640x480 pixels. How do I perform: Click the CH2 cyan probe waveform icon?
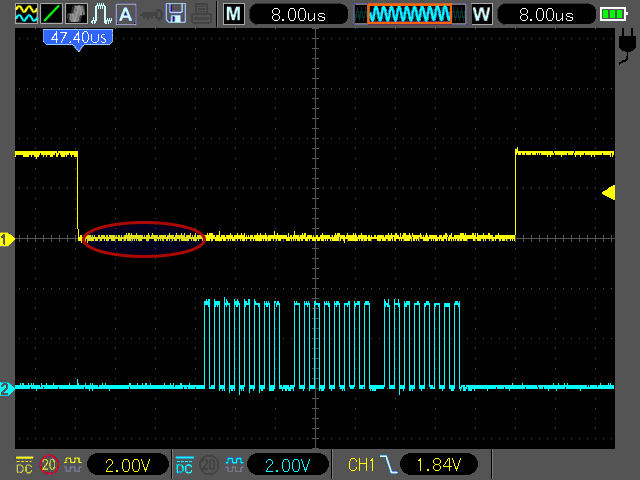click(x=234, y=463)
